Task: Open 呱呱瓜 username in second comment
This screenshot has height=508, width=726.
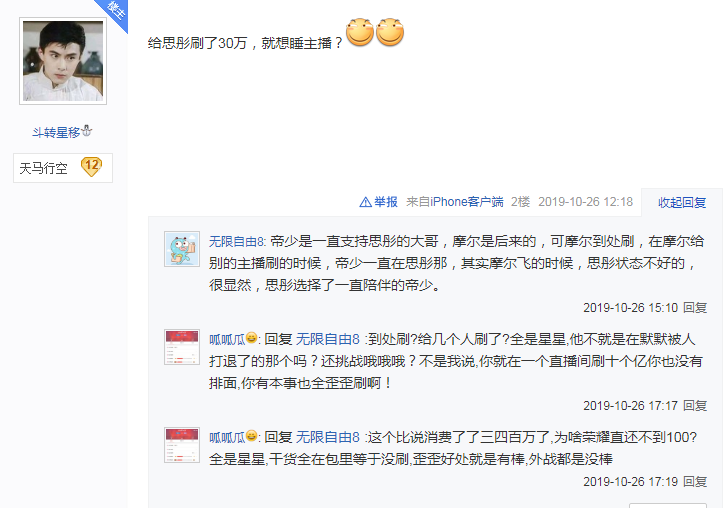Action: pos(227,339)
